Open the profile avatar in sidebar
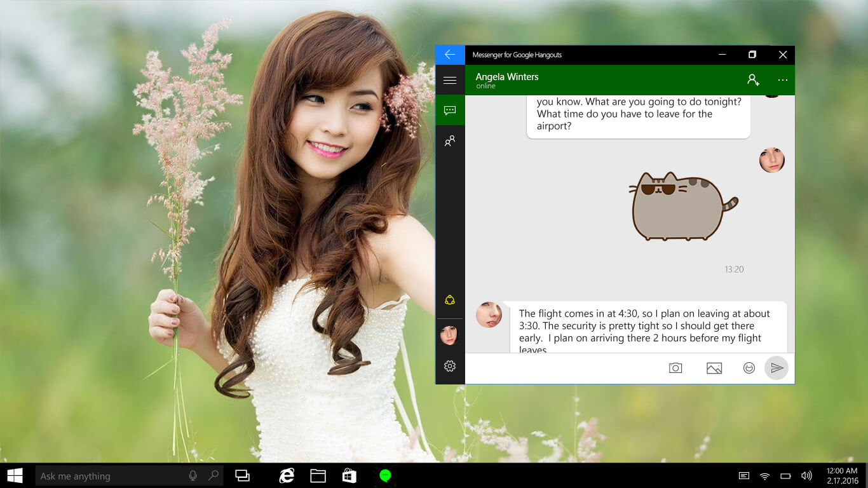This screenshot has height=488, width=868. (449, 335)
